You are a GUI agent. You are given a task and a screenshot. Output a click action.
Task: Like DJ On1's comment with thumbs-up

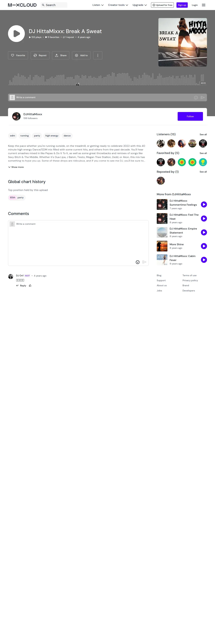tap(30, 286)
